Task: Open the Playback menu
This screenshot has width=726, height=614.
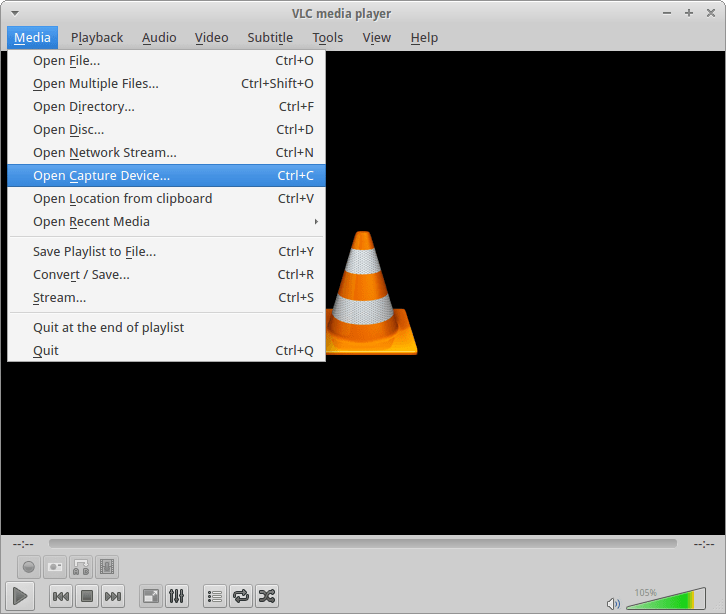Action: [97, 38]
